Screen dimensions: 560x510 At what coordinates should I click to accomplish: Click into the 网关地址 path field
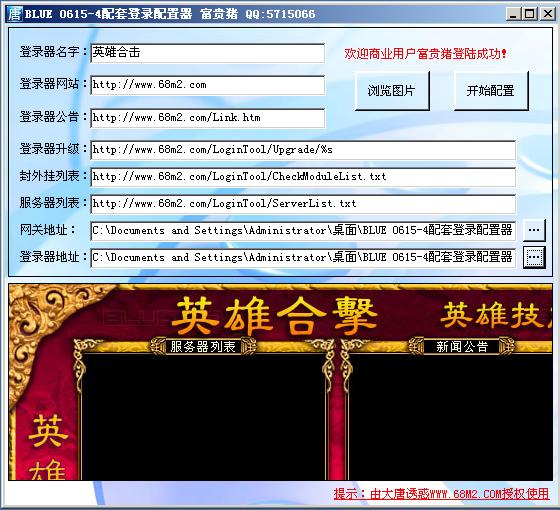click(x=303, y=230)
